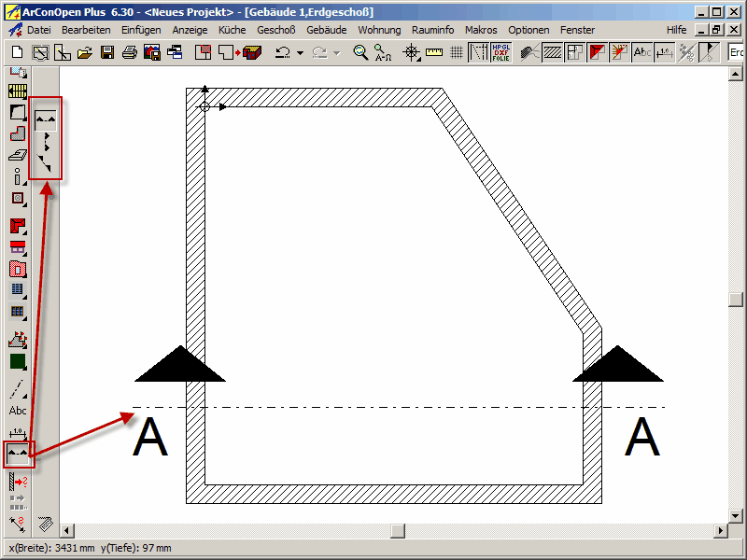Select the red roof tool
The image size is (747, 560).
(x=18, y=226)
